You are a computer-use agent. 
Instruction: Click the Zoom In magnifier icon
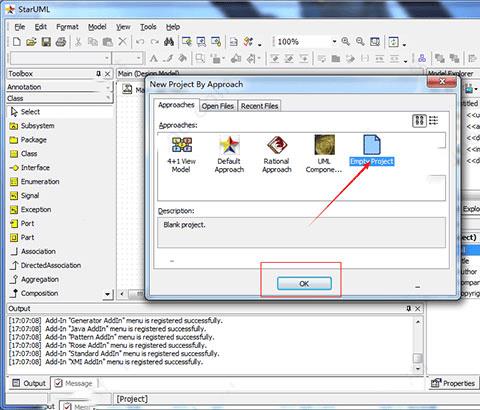click(x=346, y=41)
